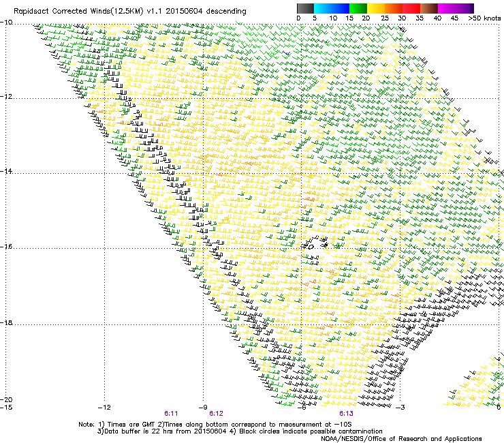The width and height of the screenshot is (504, 443).
Task: Click the purple '6:11' pass time label
Action: pyautogui.click(x=171, y=414)
